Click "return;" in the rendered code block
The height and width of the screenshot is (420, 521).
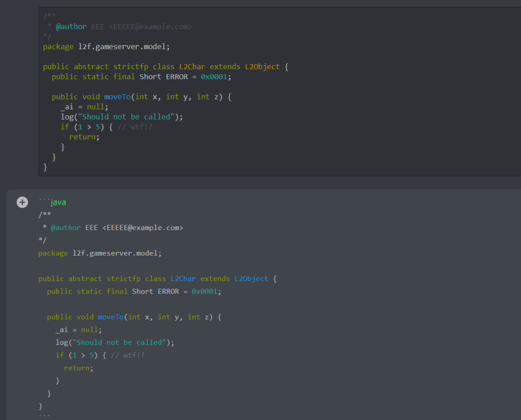coord(84,137)
